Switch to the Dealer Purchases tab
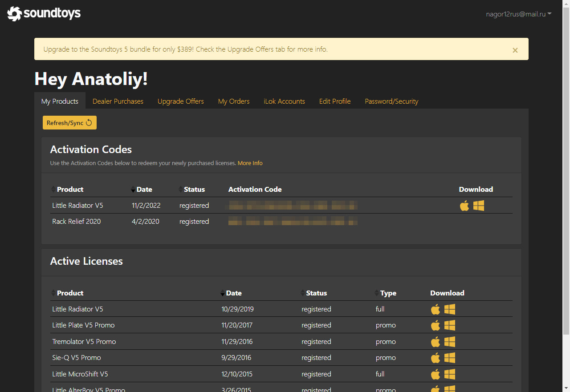Image resolution: width=570 pixels, height=392 pixels. click(x=118, y=101)
